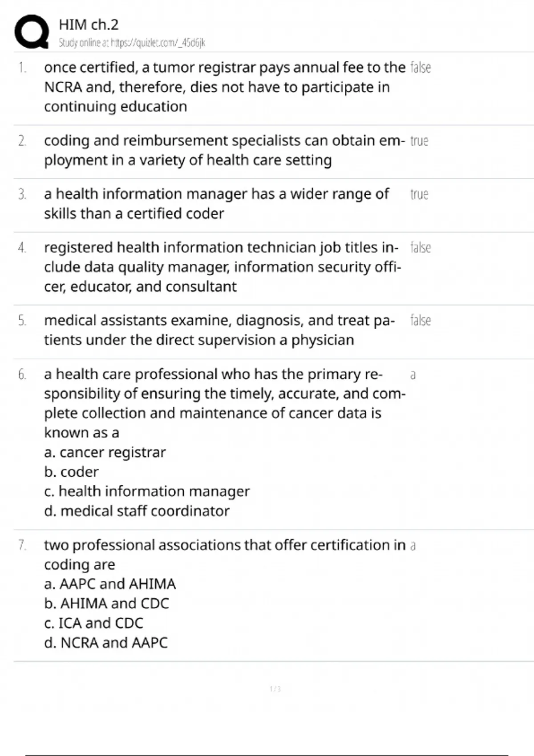This screenshot has width=534, height=756.
Task: Select question 4 about technician job titles
Action: [x=222, y=267]
